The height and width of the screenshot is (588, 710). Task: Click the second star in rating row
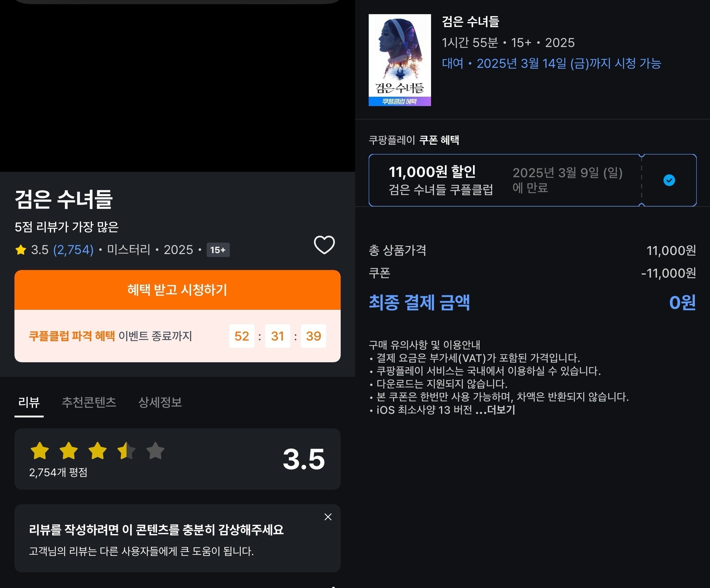(69, 451)
